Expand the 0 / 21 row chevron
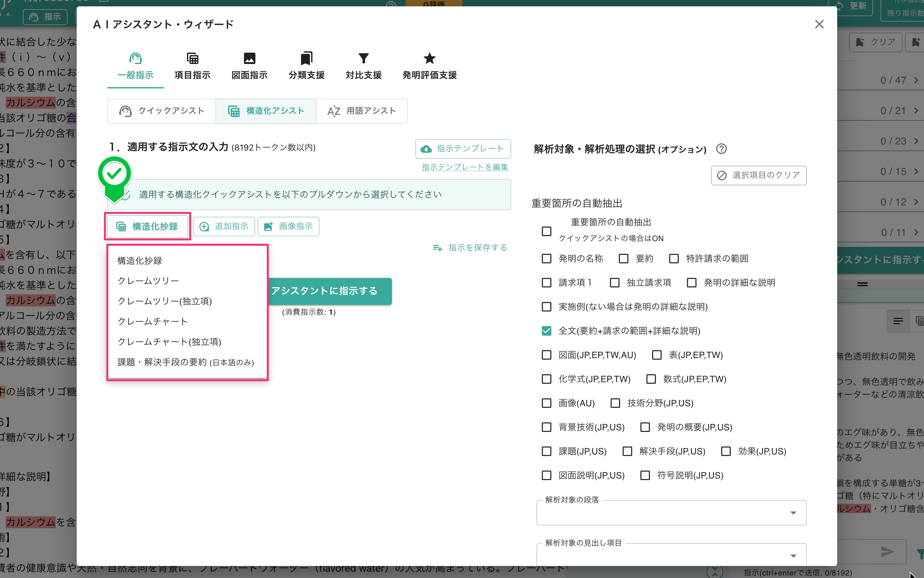924x578 pixels. [x=916, y=111]
